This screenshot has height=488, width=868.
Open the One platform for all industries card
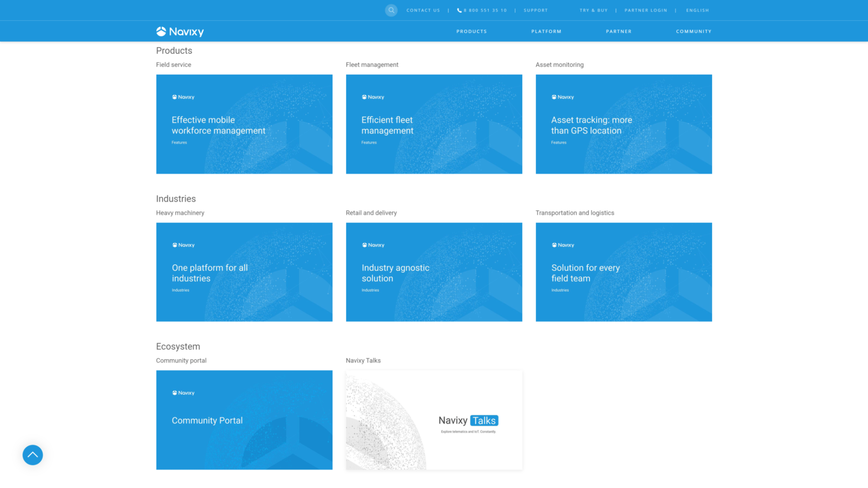point(244,272)
